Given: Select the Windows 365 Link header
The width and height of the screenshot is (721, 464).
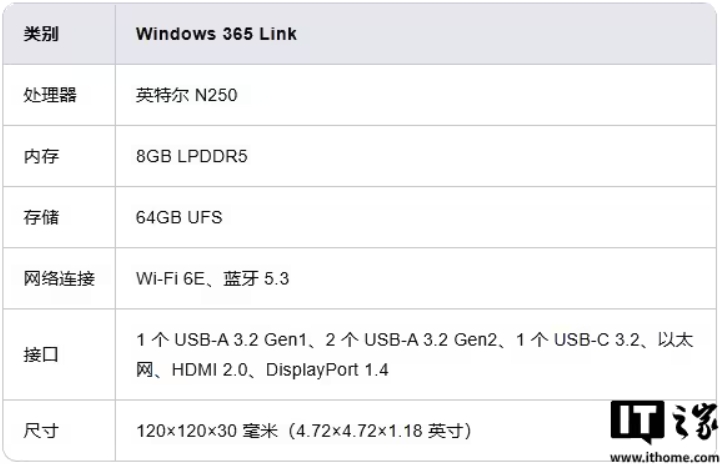Looking at the screenshot, I should [216, 34].
